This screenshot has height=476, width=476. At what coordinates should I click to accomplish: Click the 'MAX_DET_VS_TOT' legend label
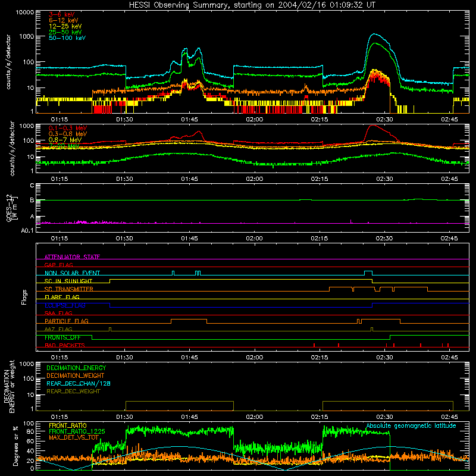74,437
